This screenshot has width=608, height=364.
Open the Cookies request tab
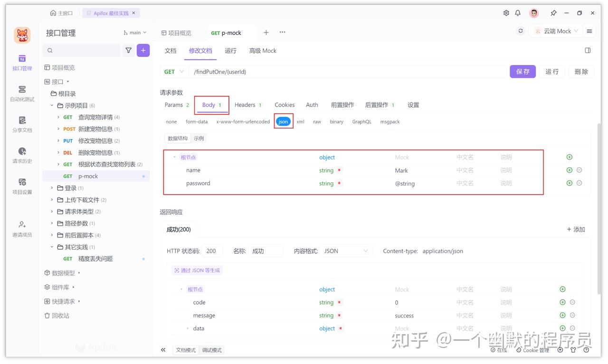click(x=285, y=105)
